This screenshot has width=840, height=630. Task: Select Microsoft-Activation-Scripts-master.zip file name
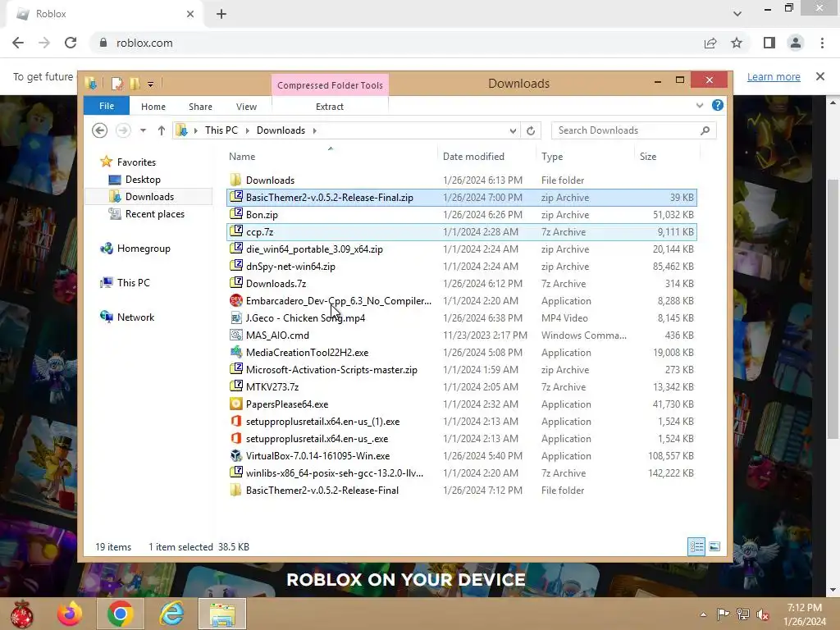pos(331,370)
